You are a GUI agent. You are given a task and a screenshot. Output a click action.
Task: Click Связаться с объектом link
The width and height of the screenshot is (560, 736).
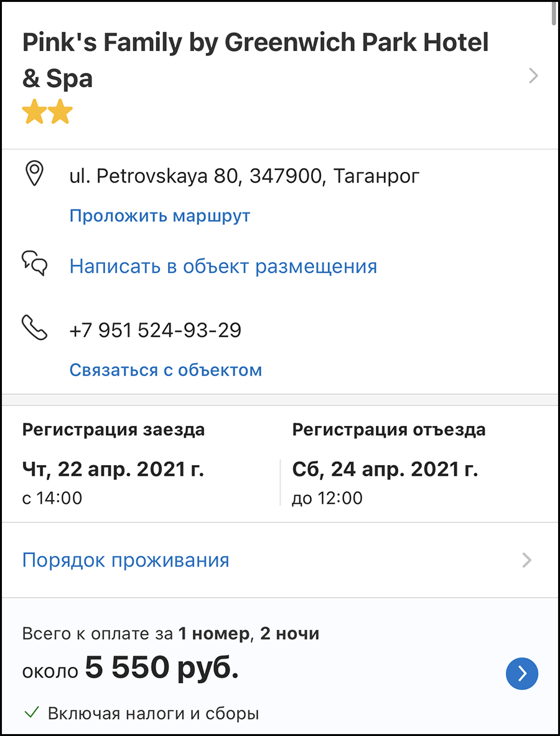click(166, 370)
